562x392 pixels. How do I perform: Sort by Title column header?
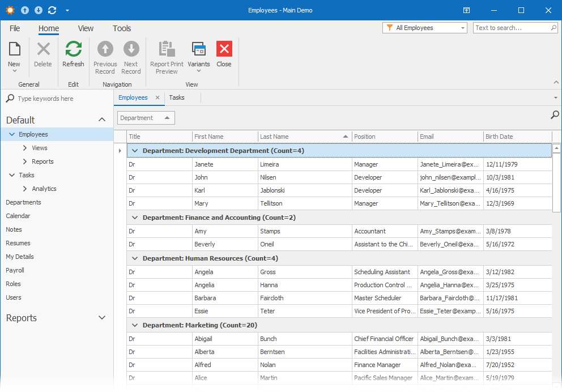coord(160,137)
